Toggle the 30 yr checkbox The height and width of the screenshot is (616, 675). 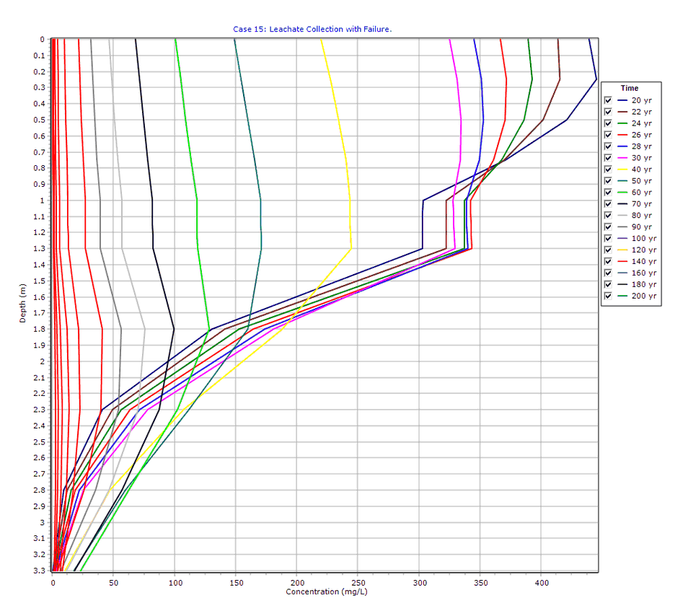pos(608,158)
